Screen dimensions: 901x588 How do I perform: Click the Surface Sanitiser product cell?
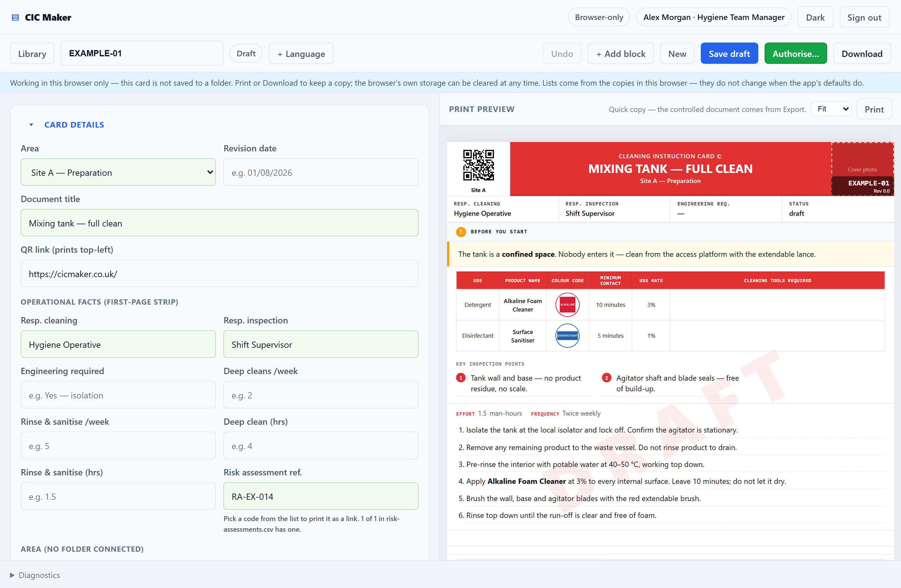pyautogui.click(x=522, y=336)
